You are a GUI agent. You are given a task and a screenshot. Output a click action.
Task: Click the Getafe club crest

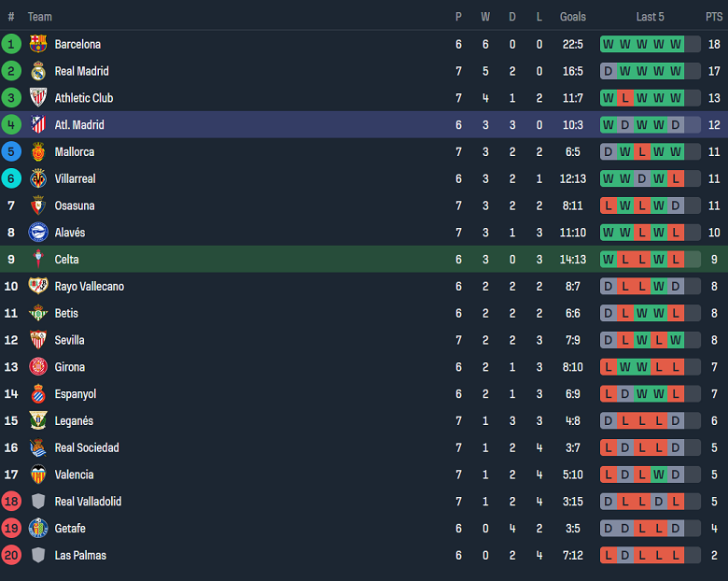pos(38,529)
